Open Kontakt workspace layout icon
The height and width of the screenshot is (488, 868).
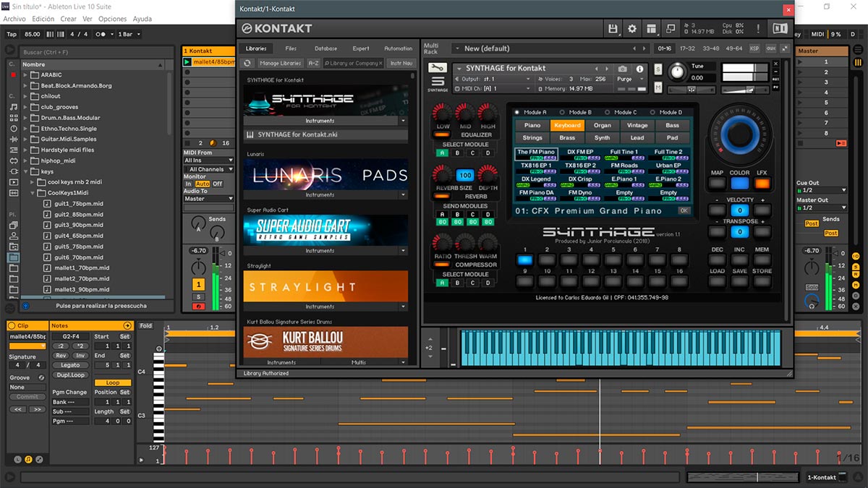tap(652, 28)
